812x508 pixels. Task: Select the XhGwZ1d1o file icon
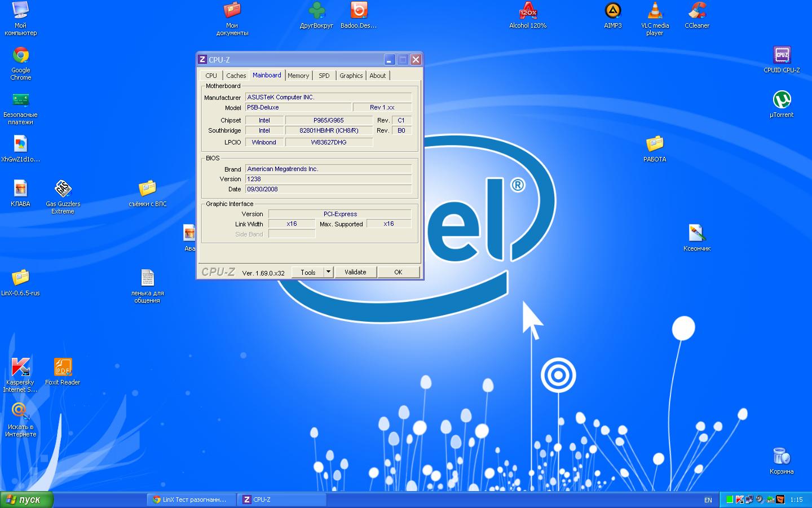[21, 149]
